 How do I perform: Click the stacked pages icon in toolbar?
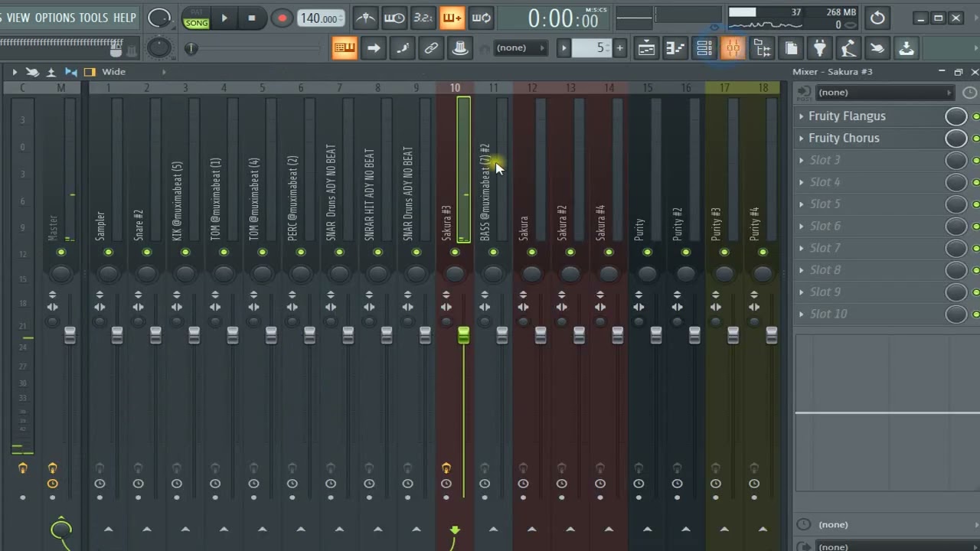(x=791, y=48)
